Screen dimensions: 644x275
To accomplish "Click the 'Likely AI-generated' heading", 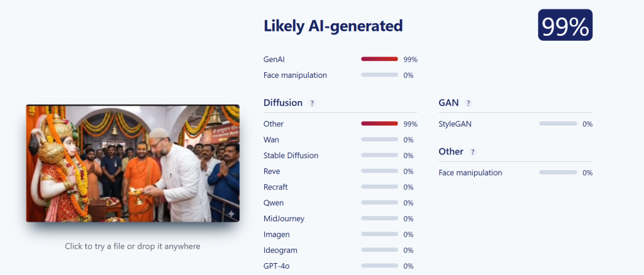I will (333, 26).
